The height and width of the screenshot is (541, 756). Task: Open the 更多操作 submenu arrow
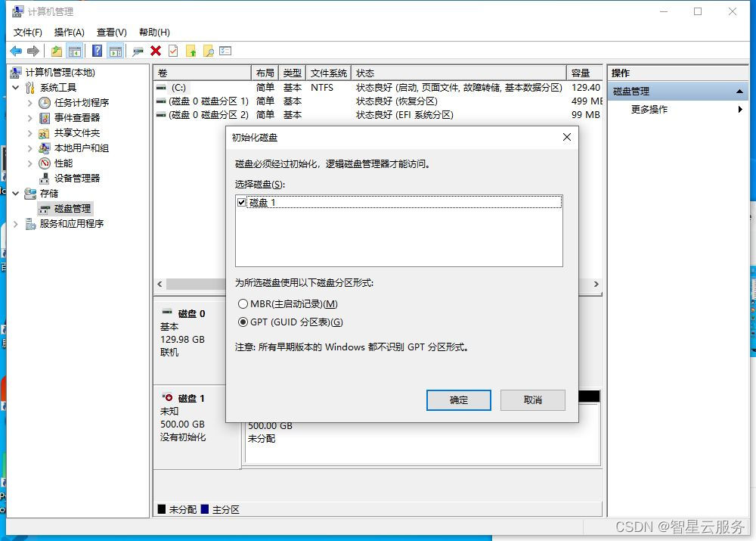(x=740, y=110)
